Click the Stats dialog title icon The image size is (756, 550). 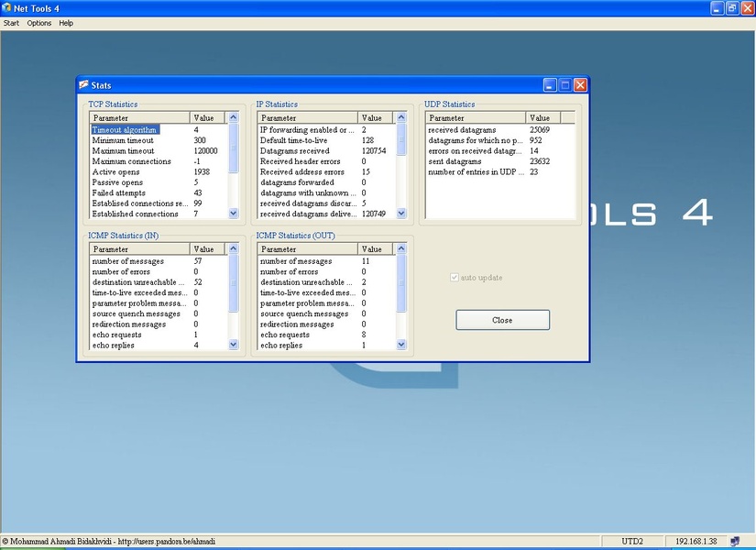point(83,85)
